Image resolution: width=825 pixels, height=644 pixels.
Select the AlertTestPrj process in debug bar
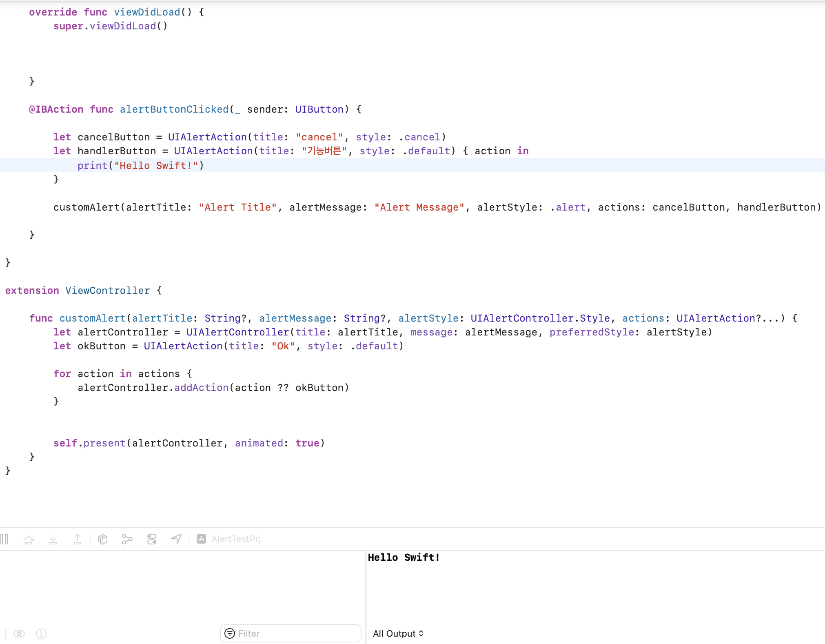(236, 539)
